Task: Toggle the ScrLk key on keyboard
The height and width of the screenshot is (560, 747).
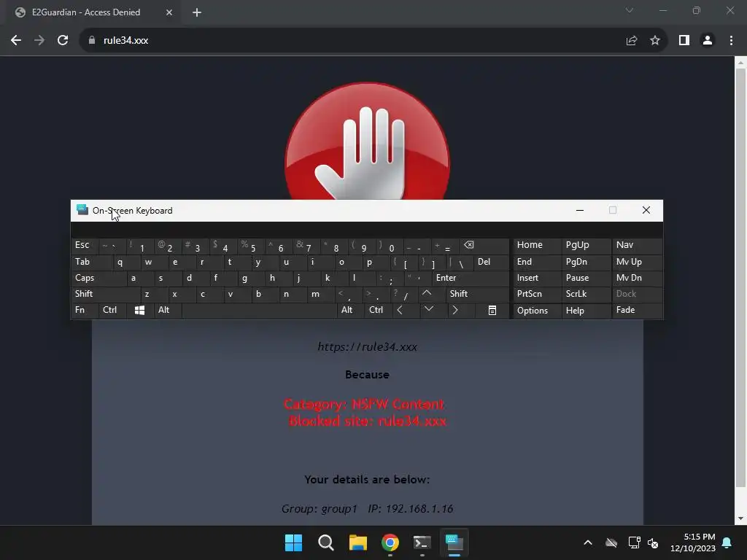Action: (586, 294)
